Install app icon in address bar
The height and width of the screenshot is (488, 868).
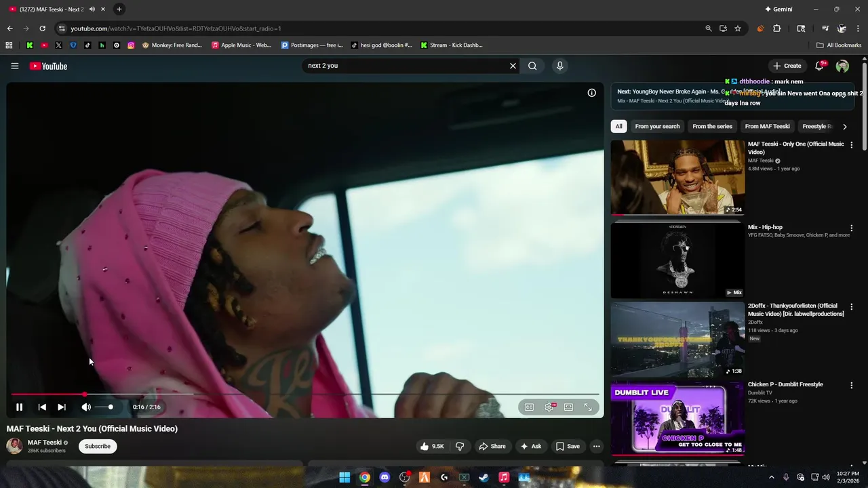[723, 28]
